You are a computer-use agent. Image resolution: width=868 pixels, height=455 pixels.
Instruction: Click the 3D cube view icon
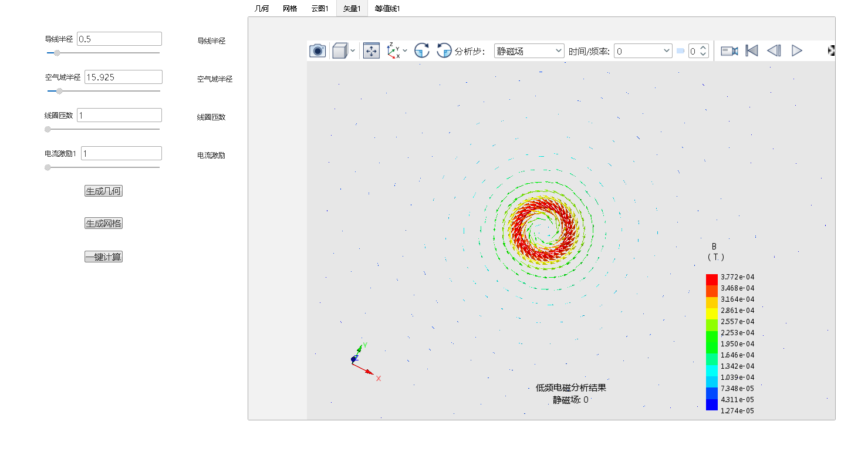pyautogui.click(x=339, y=51)
